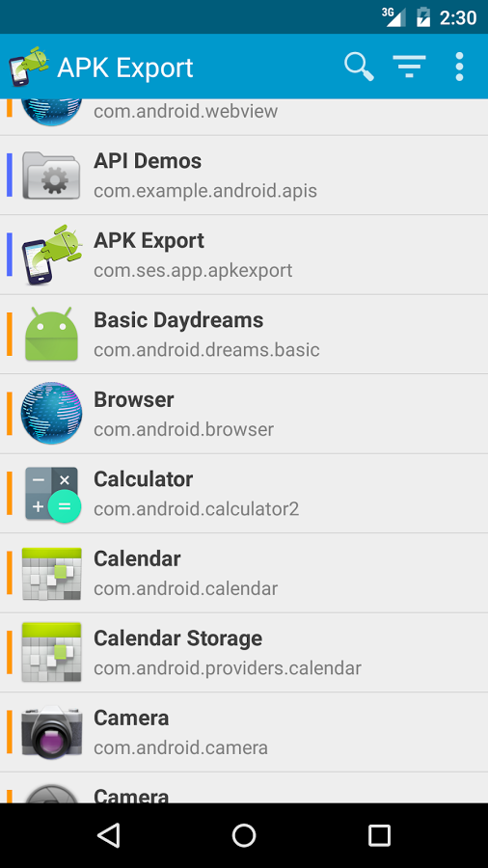Image resolution: width=488 pixels, height=868 pixels.
Task: Tap the Browser globe icon
Action: click(x=51, y=414)
